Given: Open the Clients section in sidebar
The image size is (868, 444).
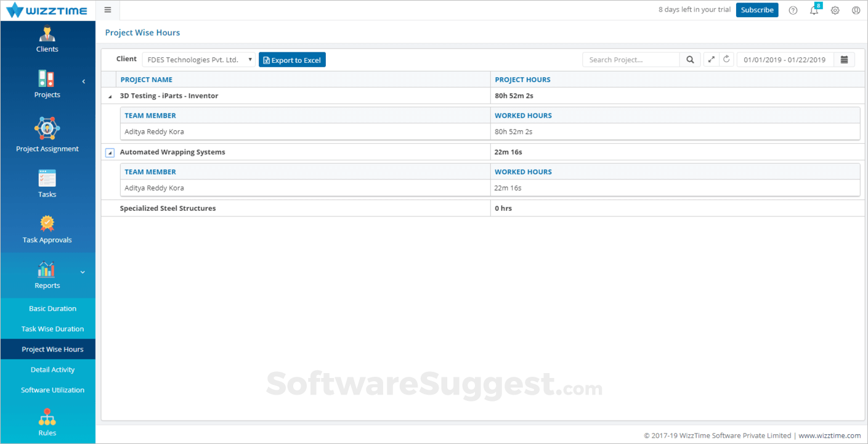Looking at the screenshot, I should coord(47,39).
